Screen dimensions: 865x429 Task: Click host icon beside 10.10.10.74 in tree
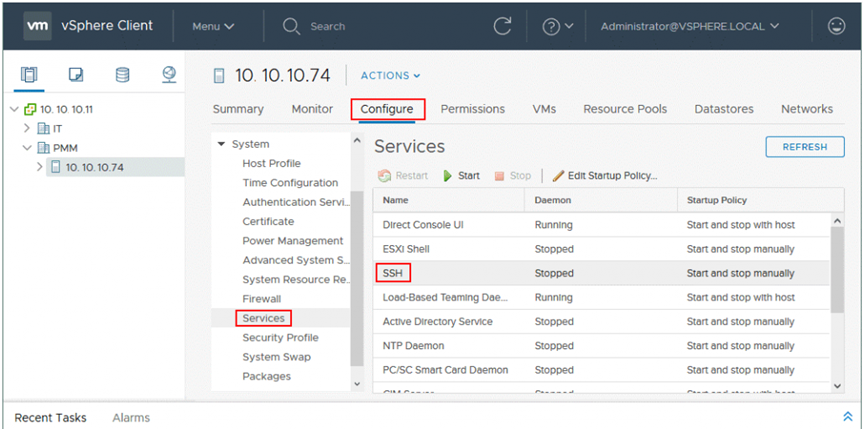(x=56, y=167)
